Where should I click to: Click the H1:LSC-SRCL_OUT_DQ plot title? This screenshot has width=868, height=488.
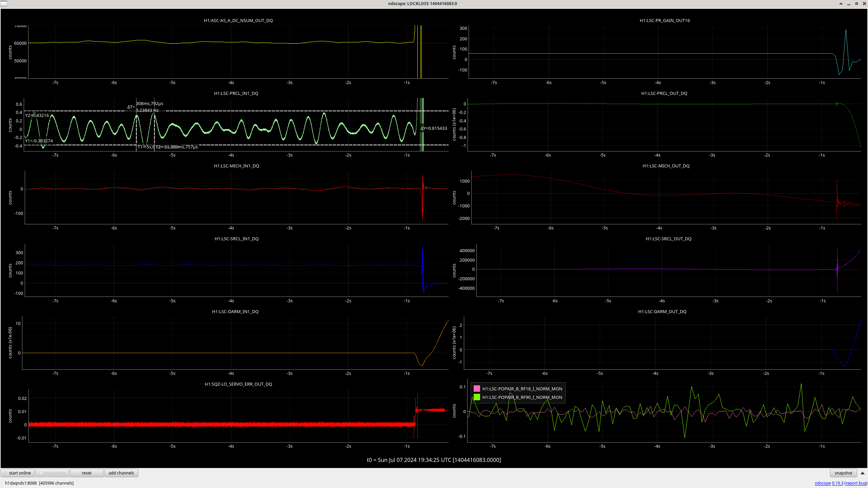(x=668, y=239)
